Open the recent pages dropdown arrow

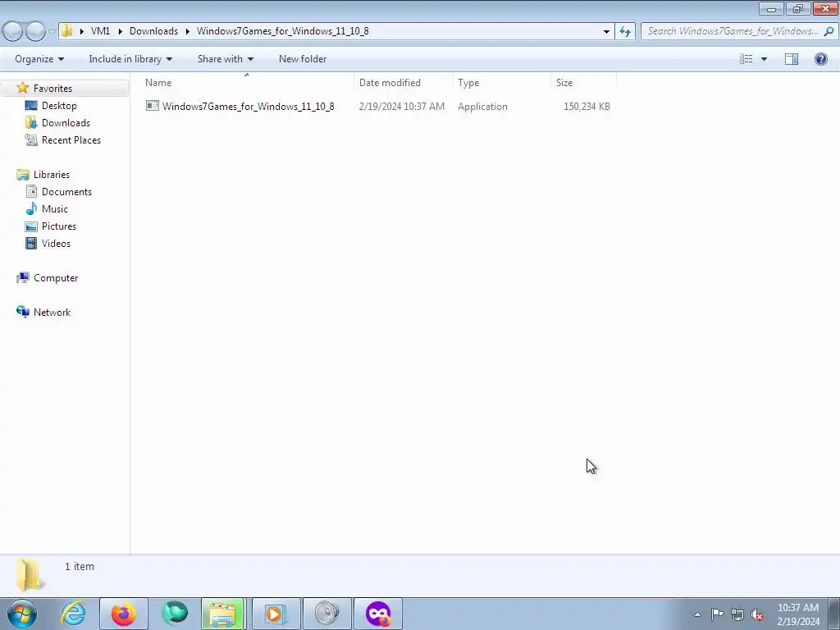(x=52, y=32)
